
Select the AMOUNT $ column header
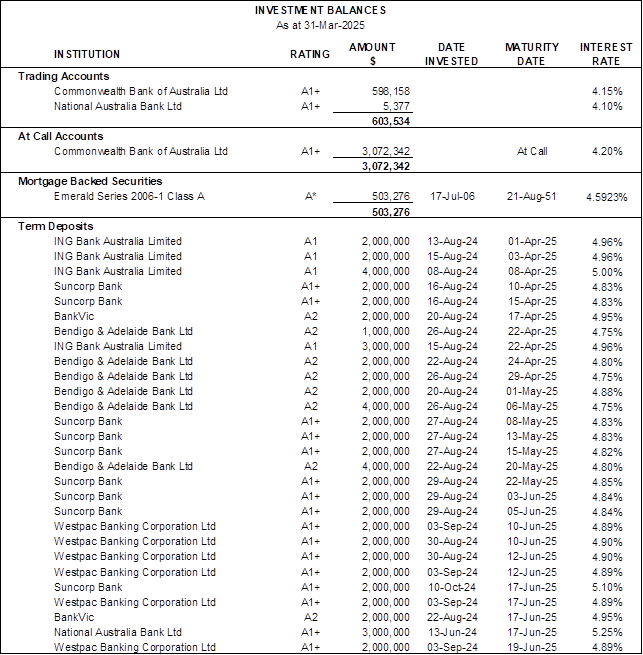pyautogui.click(x=372, y=54)
